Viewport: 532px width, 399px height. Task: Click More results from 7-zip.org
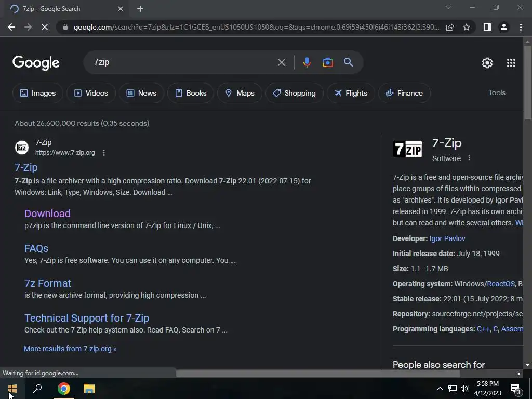[70, 349]
